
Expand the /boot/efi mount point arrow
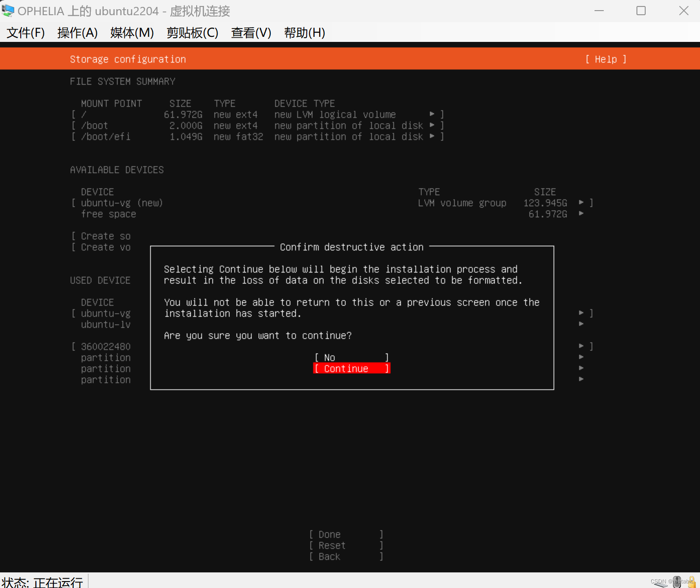[x=432, y=136]
